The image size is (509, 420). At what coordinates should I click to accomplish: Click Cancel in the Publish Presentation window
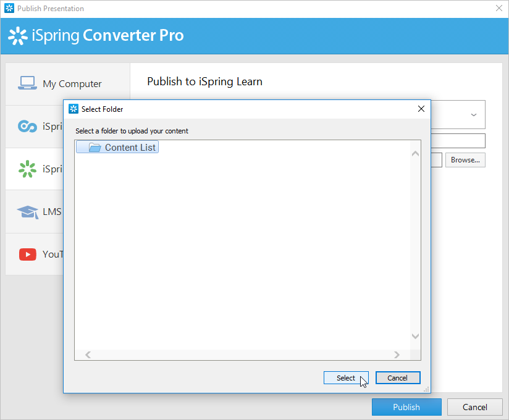click(474, 407)
